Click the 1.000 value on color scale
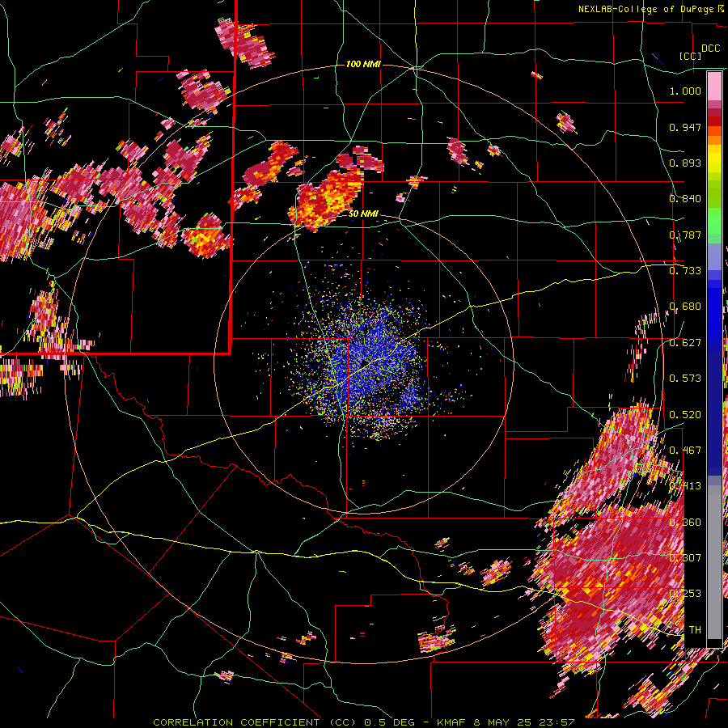 (x=685, y=91)
